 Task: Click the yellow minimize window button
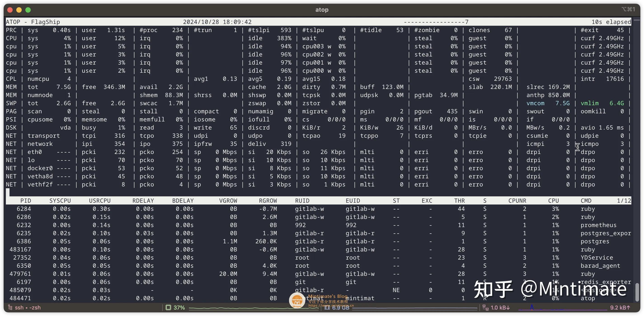pos(19,10)
